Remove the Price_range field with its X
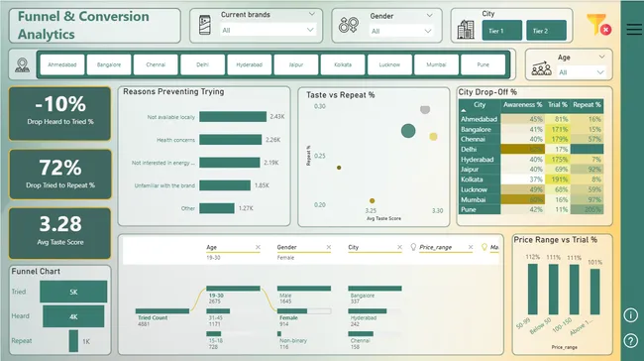Screen dimensions: 644x361 (x=471, y=247)
